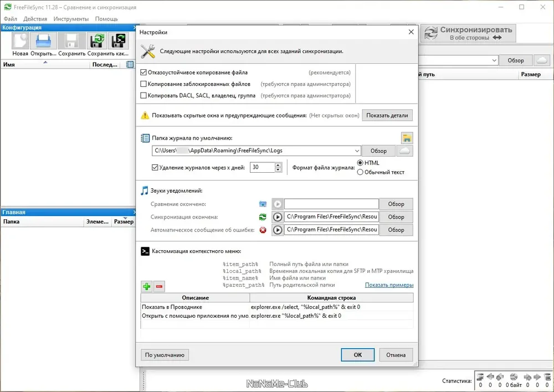Click the compare icon by Сравнение окончено
The height and width of the screenshot is (392, 554).
pos(263,204)
